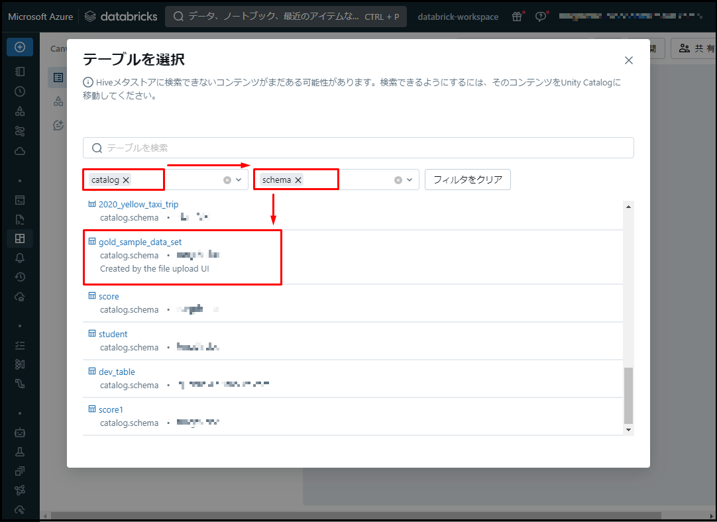Screen dimensions: 717x522
Task: Remove the catalog filter chip
Action: [x=126, y=180]
